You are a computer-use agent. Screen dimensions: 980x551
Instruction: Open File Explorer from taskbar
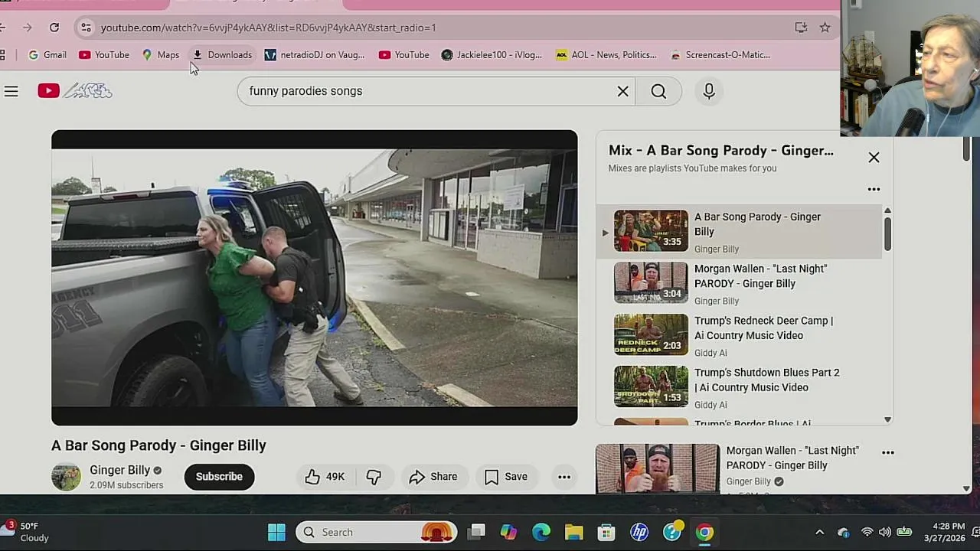[574, 532]
